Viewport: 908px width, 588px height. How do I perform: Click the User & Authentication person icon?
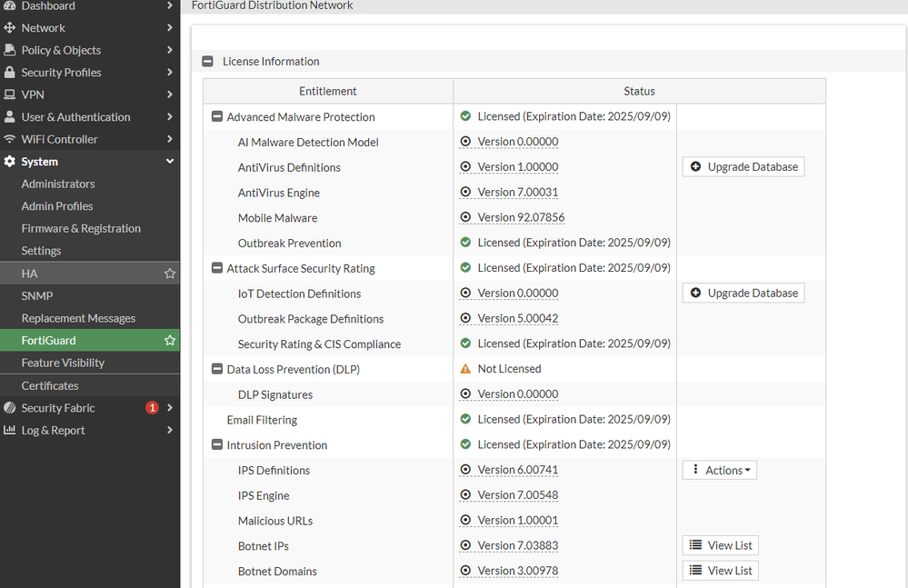(x=9, y=117)
